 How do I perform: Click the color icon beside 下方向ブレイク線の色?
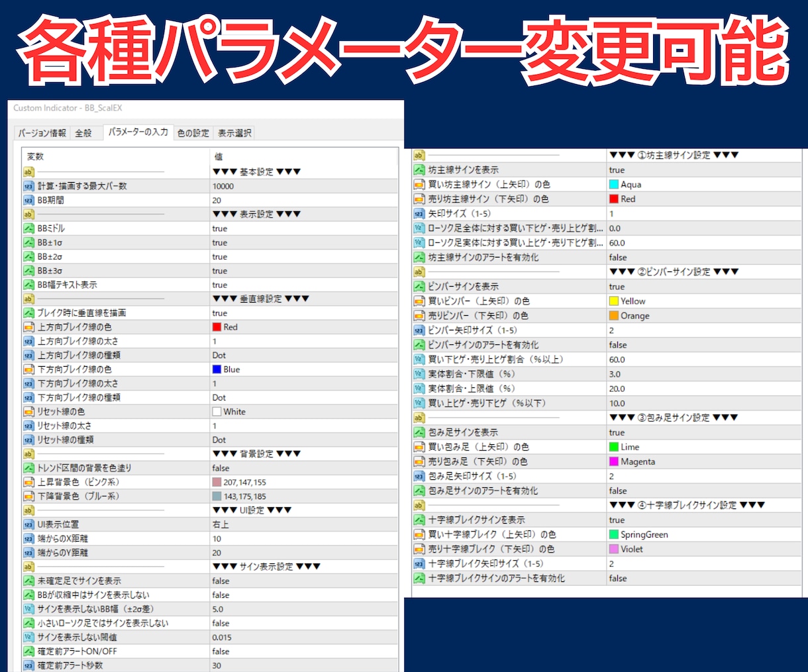click(28, 369)
